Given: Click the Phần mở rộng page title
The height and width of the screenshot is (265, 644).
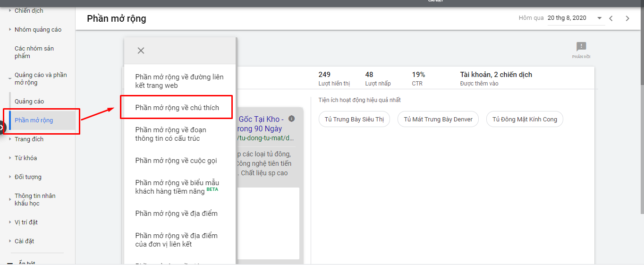Looking at the screenshot, I should point(117,18).
